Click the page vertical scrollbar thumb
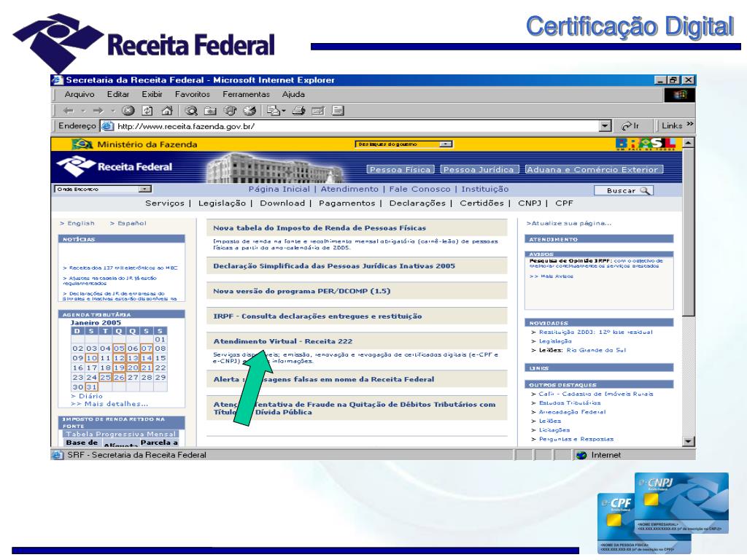 click(689, 231)
